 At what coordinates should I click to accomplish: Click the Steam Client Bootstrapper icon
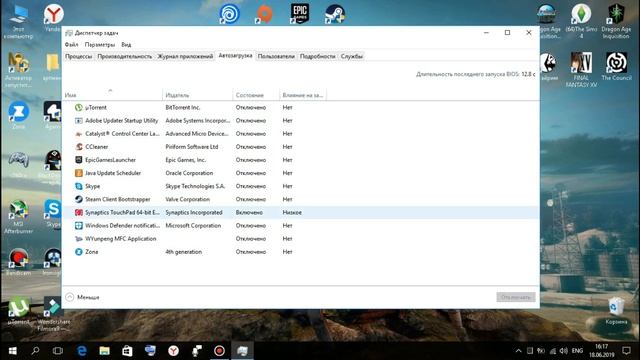79,199
